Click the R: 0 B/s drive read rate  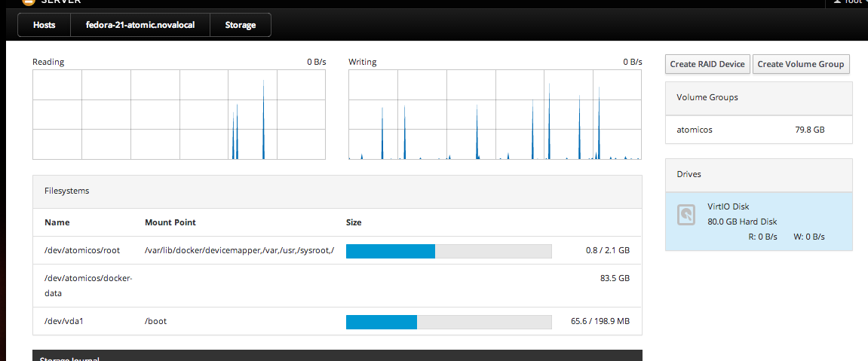click(762, 237)
